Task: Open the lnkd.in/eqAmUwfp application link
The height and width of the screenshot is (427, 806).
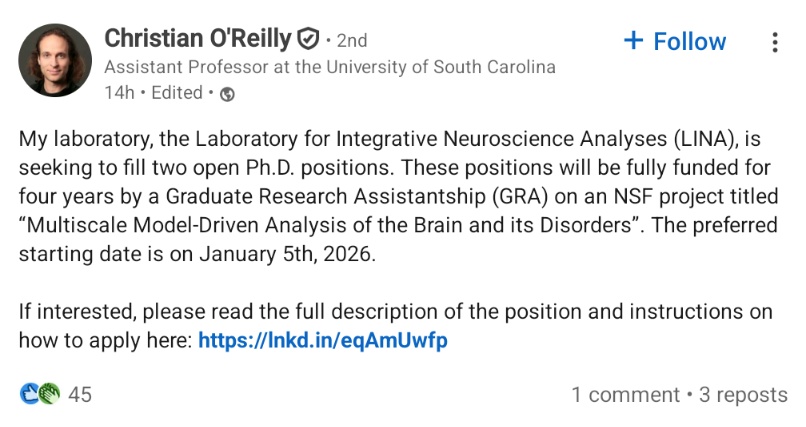Action: click(323, 340)
